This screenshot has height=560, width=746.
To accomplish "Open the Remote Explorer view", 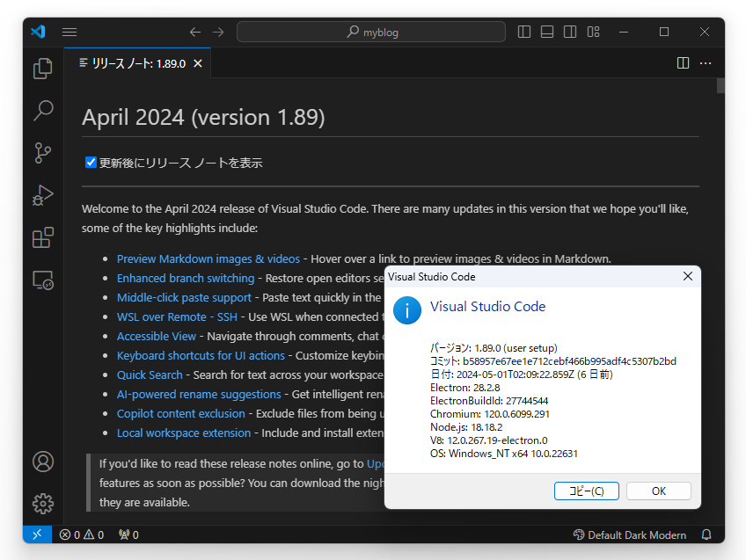I will (x=42, y=280).
